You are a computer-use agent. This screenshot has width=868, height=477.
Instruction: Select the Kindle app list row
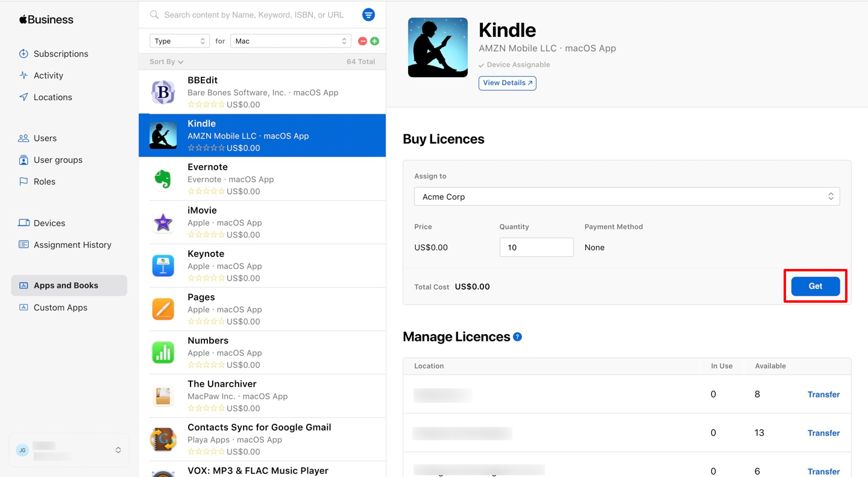(x=262, y=136)
